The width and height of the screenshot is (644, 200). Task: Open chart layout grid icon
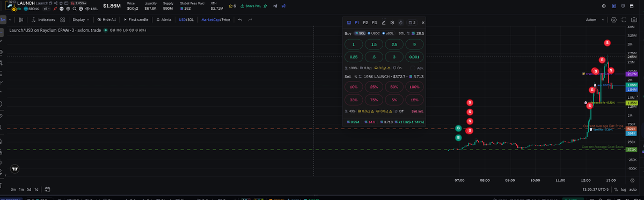[x=63, y=19]
